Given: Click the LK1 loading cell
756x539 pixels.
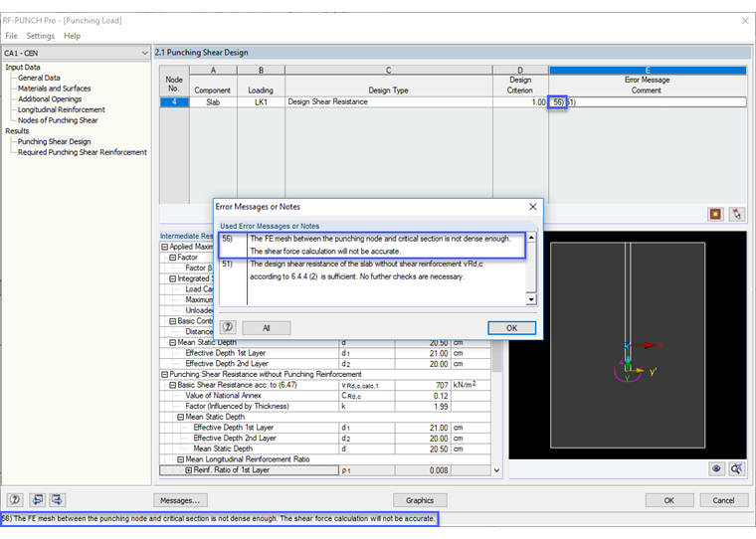Looking at the screenshot, I should pyautogui.click(x=261, y=102).
